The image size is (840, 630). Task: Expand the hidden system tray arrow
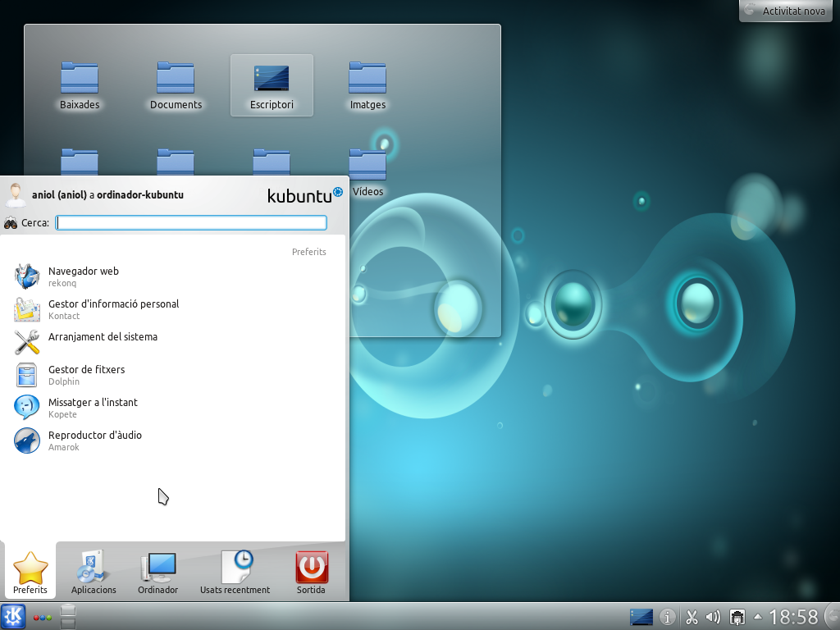coord(757,616)
